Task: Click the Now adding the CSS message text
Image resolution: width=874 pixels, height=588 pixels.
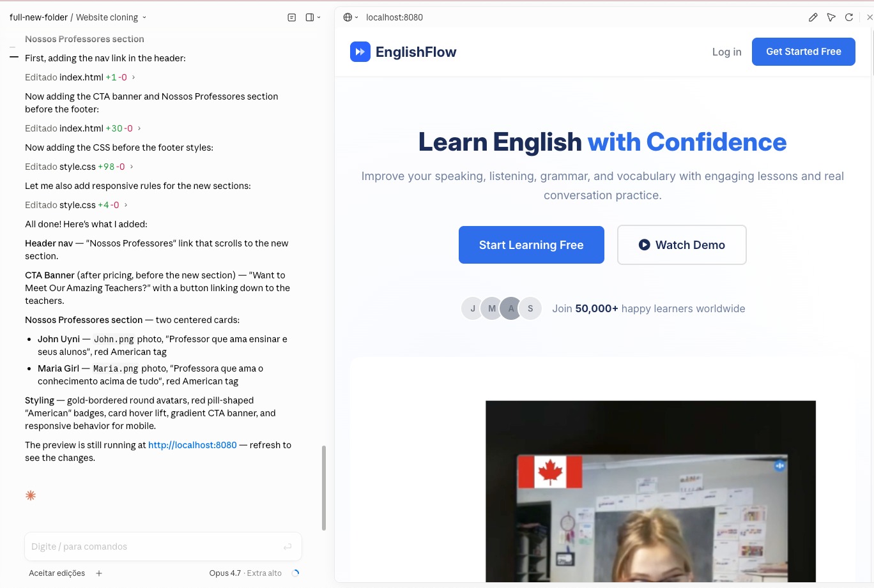Action: pyautogui.click(x=119, y=147)
